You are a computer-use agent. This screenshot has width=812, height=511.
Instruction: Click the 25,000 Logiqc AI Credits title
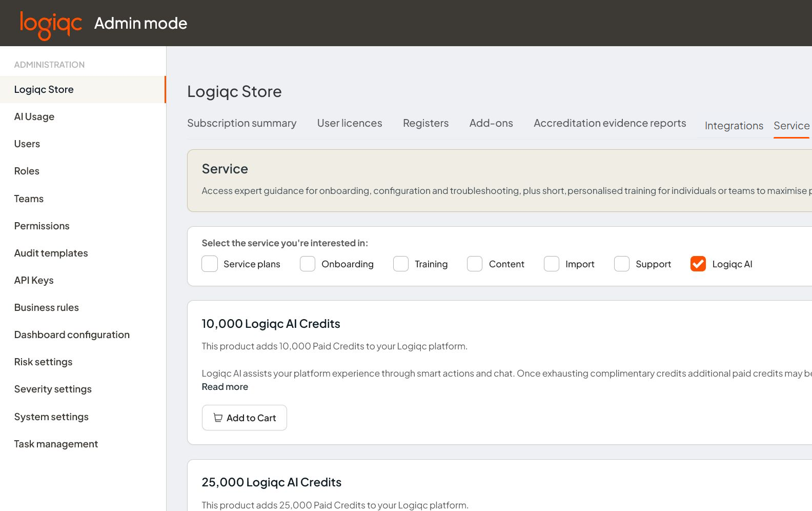click(x=272, y=482)
